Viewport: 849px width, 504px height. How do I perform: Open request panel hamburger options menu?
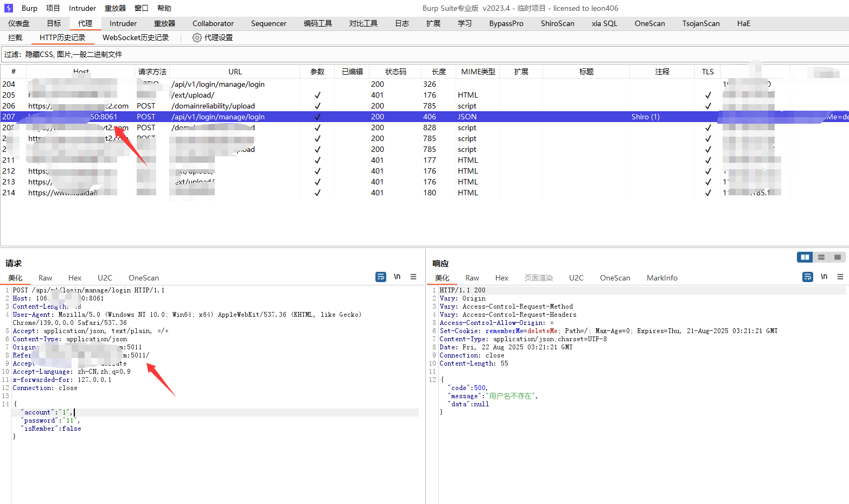click(413, 277)
